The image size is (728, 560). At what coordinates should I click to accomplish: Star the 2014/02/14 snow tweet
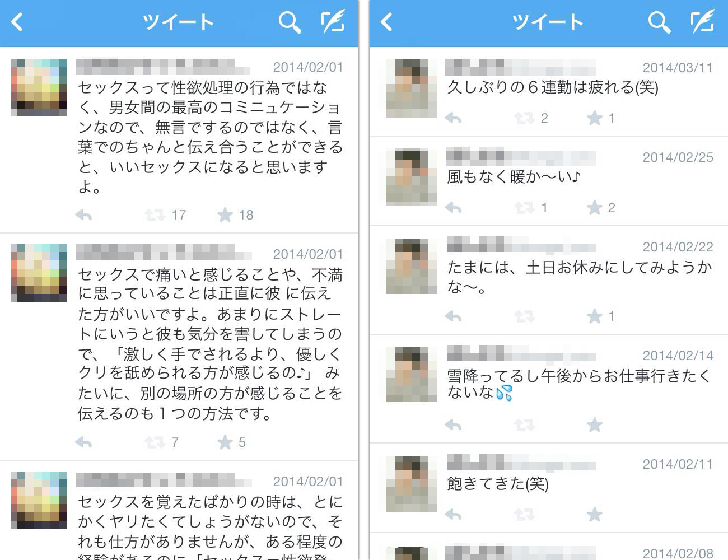tap(595, 425)
